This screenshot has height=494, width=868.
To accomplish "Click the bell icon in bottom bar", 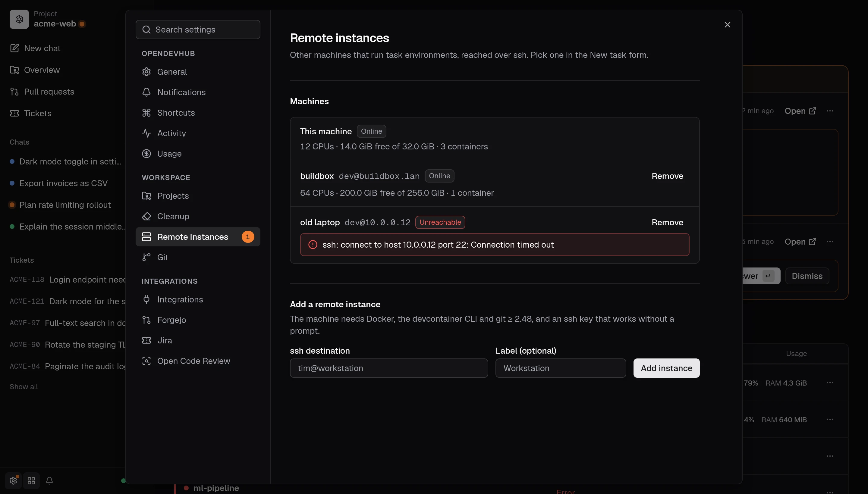I will [49, 481].
